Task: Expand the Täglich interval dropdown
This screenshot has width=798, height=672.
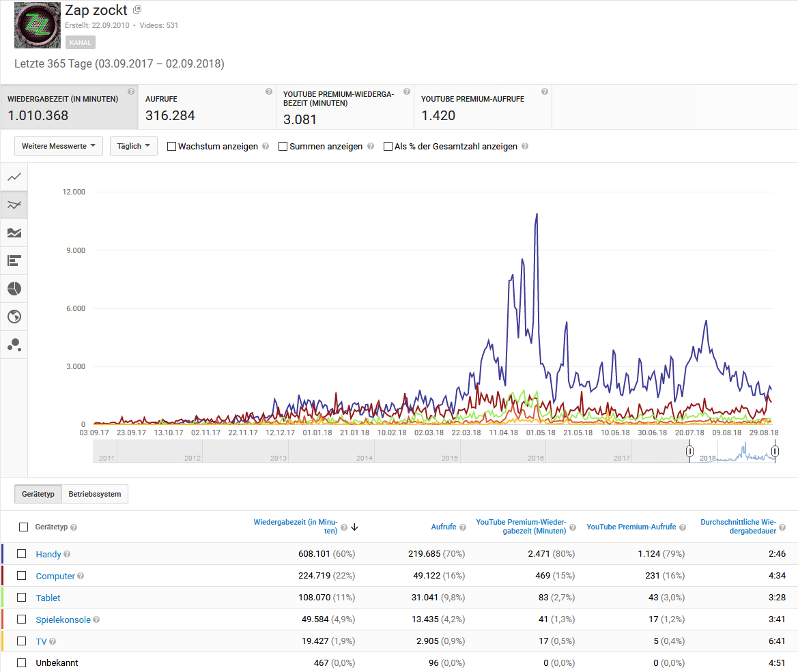Action: click(133, 146)
